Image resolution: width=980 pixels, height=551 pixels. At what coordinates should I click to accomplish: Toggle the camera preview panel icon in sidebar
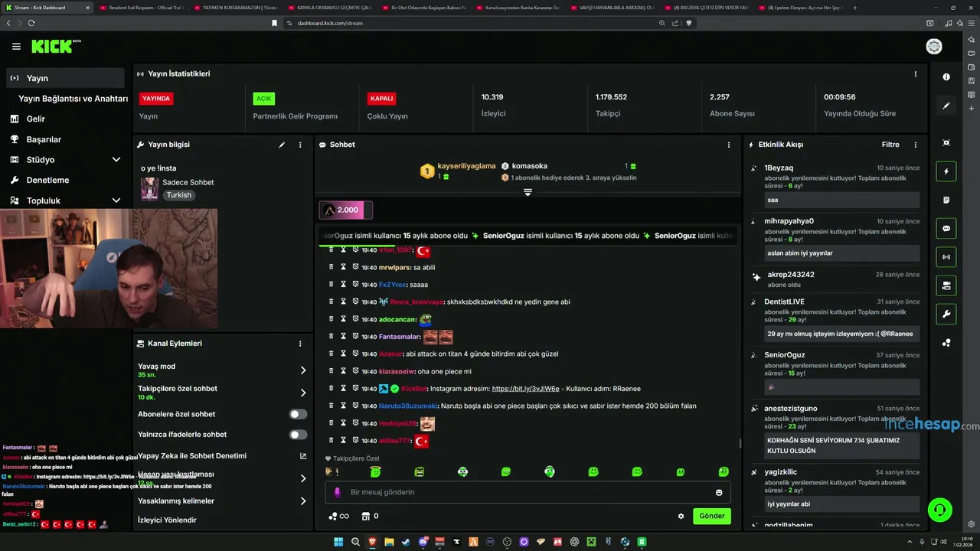point(946,285)
